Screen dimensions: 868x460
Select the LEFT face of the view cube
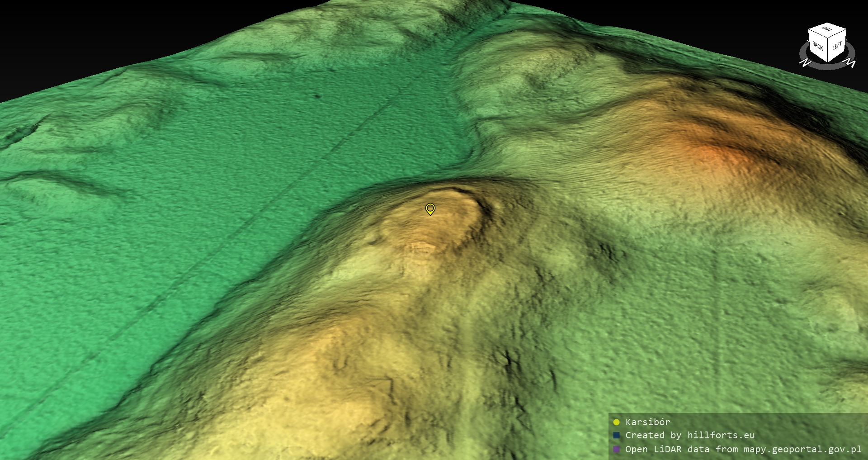click(837, 45)
